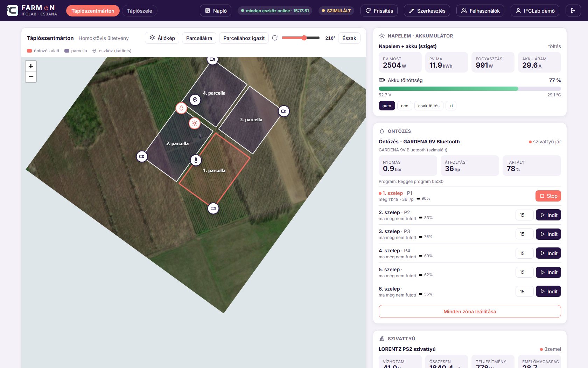The image size is (588, 368).
Task: Click the pump icon in Szivattyú header
Action: 382,339
